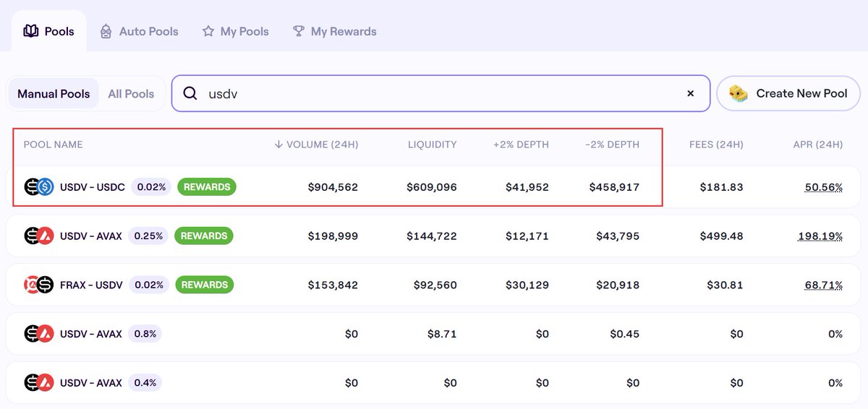Click the Auto Pools robot icon
This screenshot has height=409, width=868.
pyautogui.click(x=106, y=31)
